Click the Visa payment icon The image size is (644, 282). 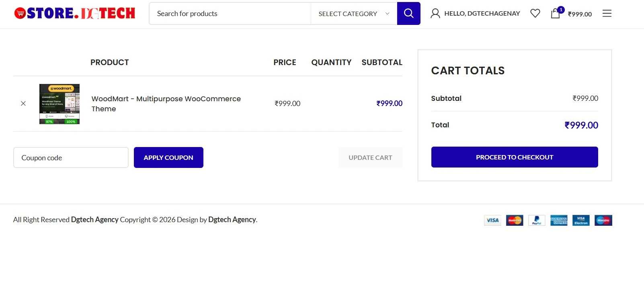click(492, 220)
